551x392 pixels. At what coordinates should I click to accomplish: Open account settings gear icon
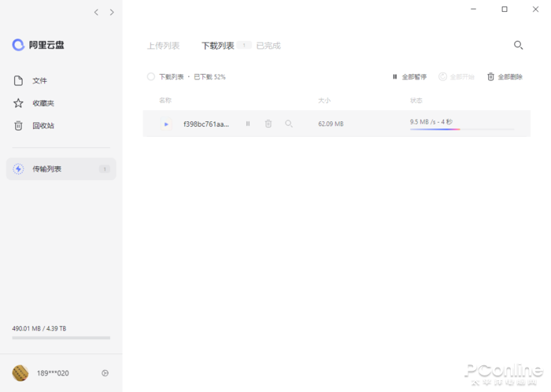(105, 373)
